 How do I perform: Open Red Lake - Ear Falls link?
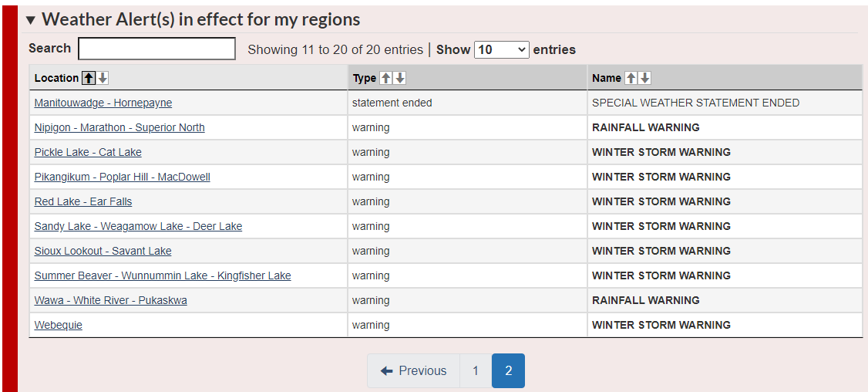83,202
